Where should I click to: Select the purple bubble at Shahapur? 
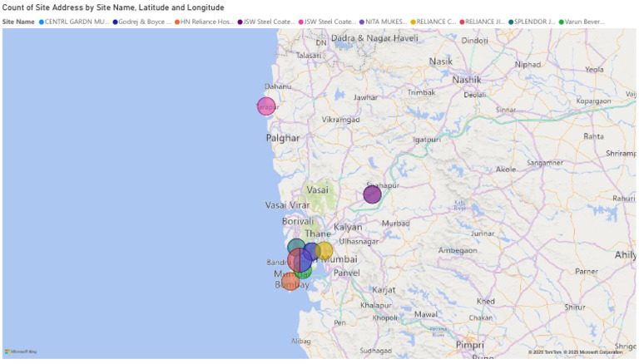coord(372,194)
